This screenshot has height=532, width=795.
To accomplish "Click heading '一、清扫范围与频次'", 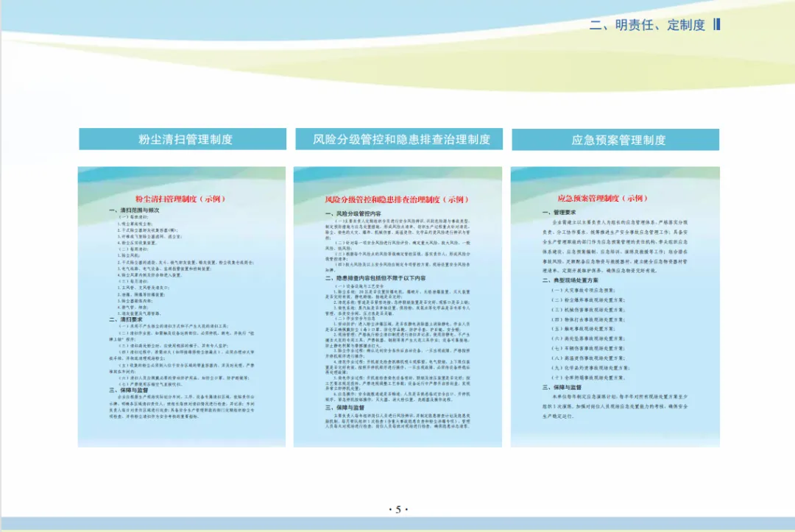I will click(134, 210).
